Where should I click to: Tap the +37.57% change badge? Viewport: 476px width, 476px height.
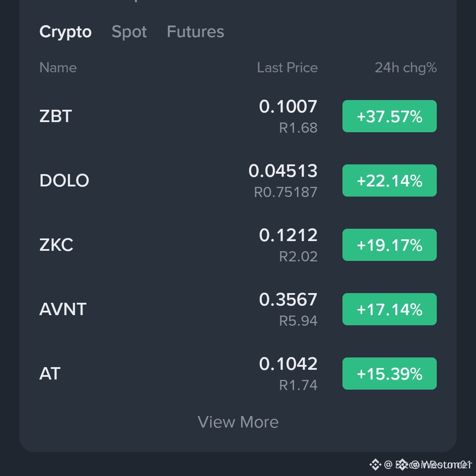[390, 116]
